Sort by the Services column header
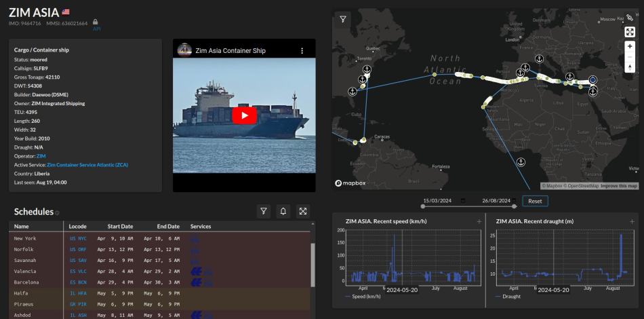The image size is (644, 319). [201, 227]
